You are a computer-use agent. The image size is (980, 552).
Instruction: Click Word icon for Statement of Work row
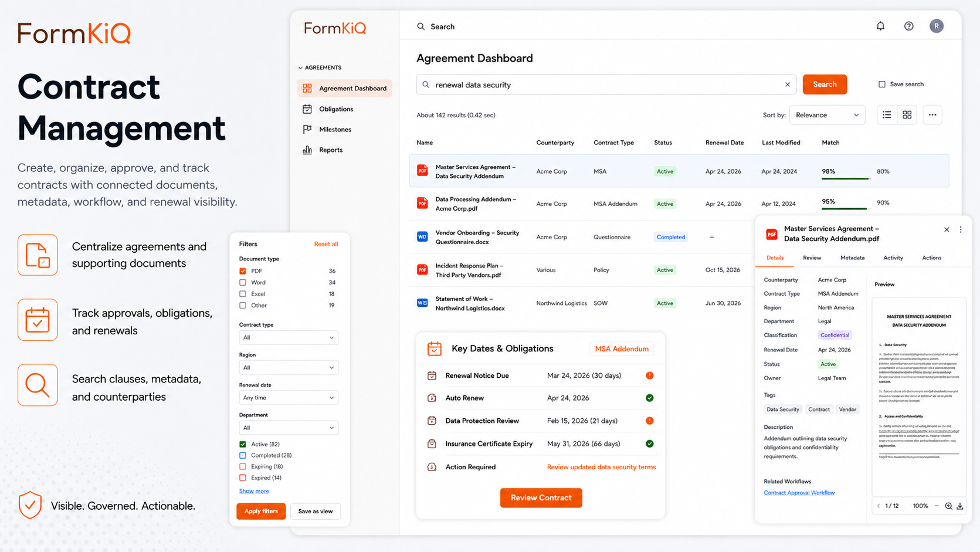click(x=422, y=303)
